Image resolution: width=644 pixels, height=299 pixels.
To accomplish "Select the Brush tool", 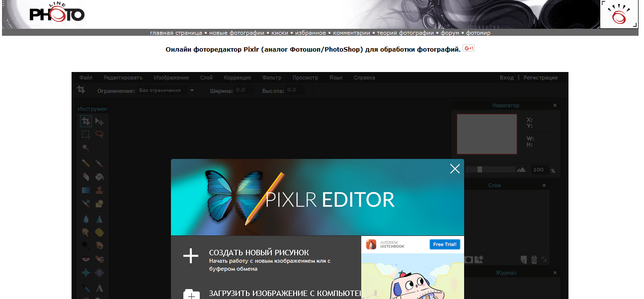I will [99, 163].
